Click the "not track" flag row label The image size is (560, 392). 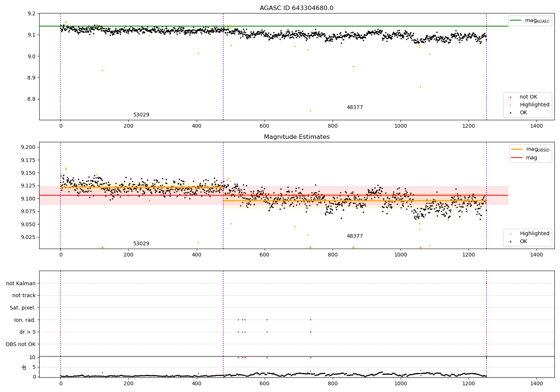click(24, 296)
